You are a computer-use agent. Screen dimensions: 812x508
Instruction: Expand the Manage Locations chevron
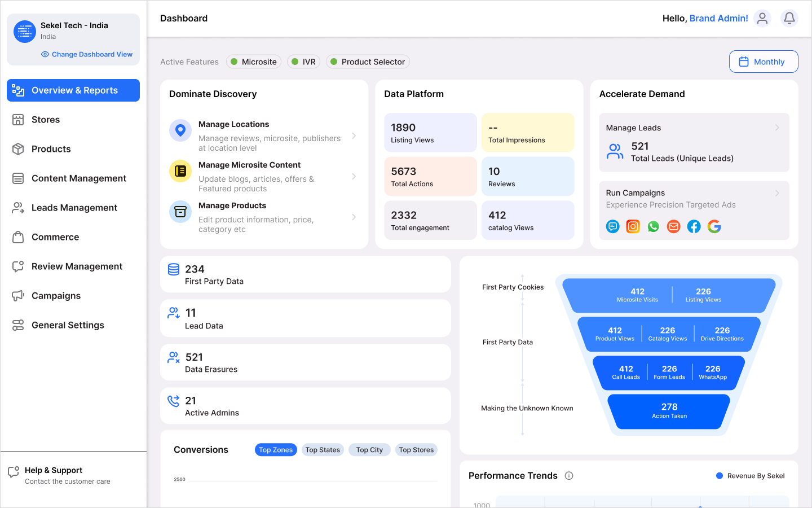354,136
